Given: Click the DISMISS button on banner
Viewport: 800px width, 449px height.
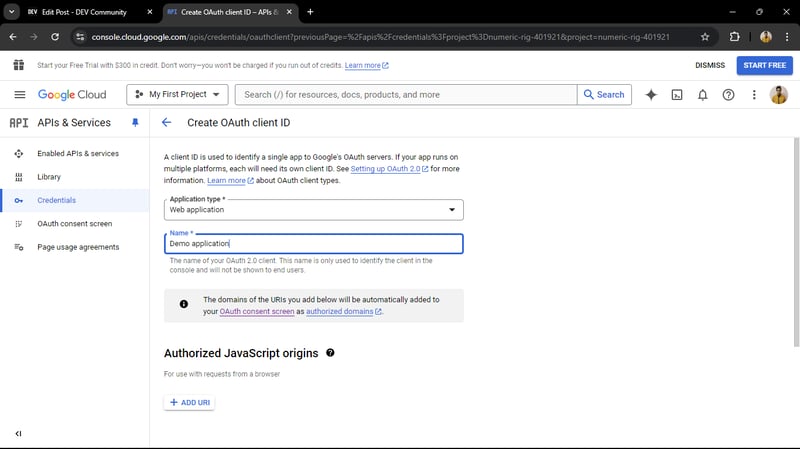Looking at the screenshot, I should (710, 65).
